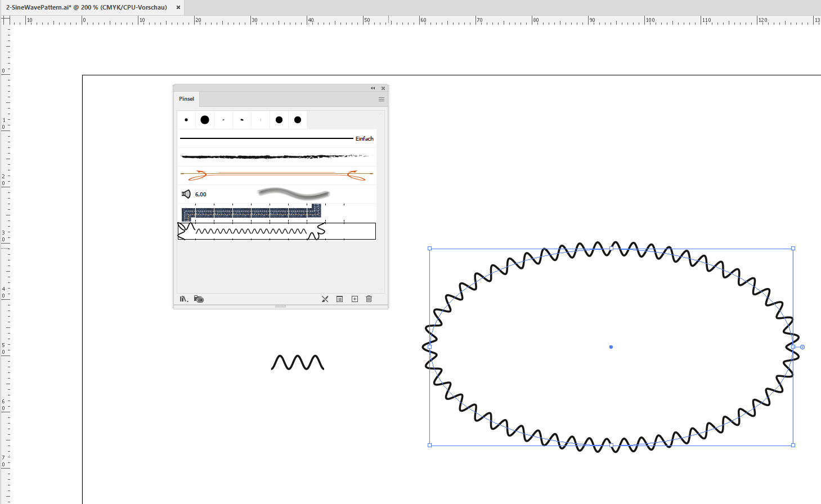Create a new brush
821x504 pixels.
coord(354,299)
